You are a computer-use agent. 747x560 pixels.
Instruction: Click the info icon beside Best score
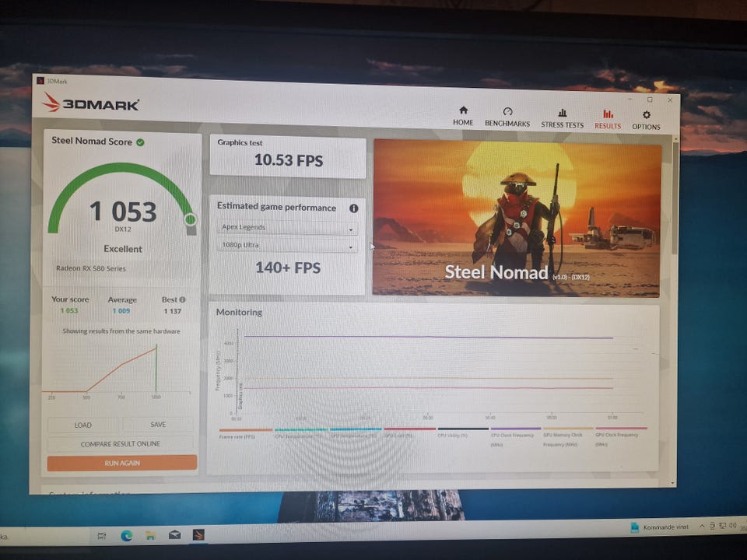click(x=182, y=299)
